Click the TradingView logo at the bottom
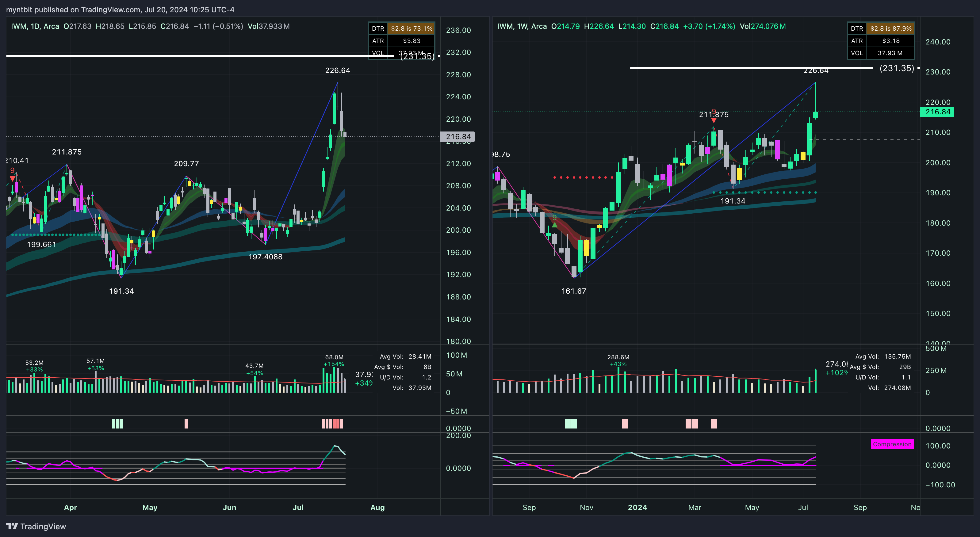The image size is (980, 537). (36, 526)
